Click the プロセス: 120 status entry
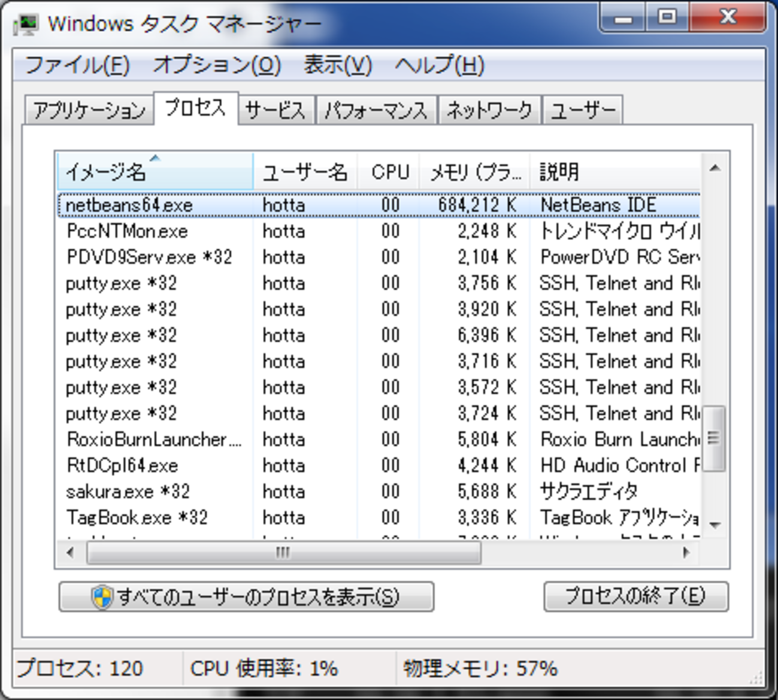This screenshot has height=700, width=778. point(80,668)
